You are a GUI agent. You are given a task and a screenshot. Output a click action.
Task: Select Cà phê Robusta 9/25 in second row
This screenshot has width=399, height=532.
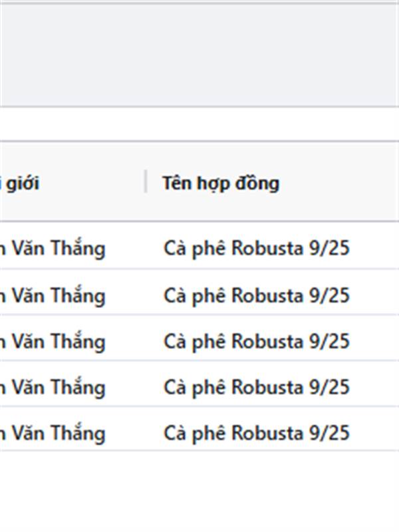(257, 295)
